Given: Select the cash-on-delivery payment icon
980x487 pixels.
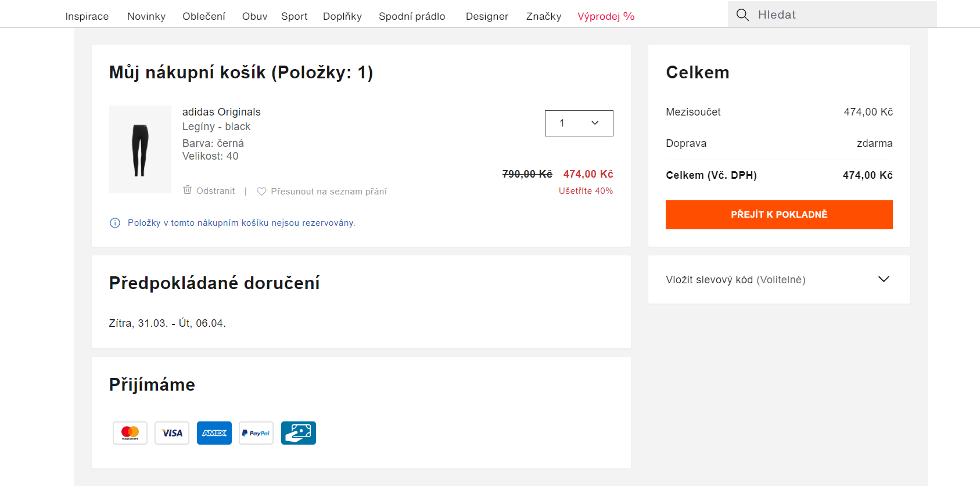Looking at the screenshot, I should pyautogui.click(x=298, y=432).
